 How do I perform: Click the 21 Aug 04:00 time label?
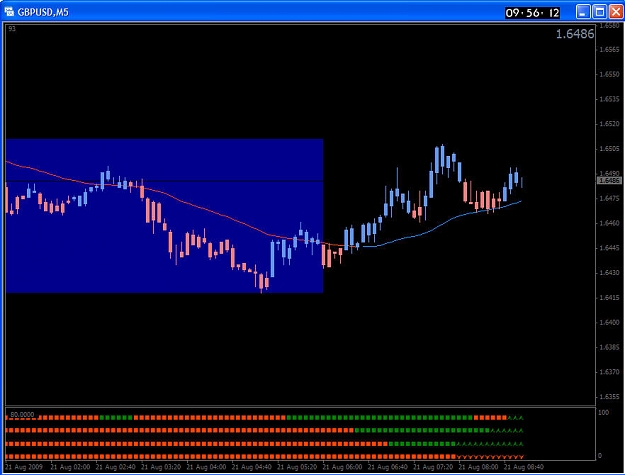pyautogui.click(x=206, y=467)
